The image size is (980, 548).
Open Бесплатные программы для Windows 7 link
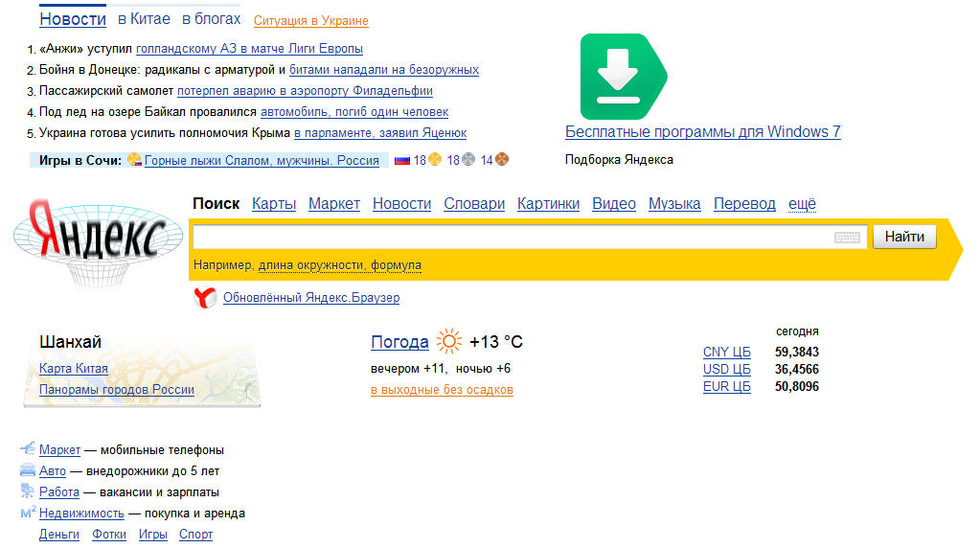coord(702,132)
